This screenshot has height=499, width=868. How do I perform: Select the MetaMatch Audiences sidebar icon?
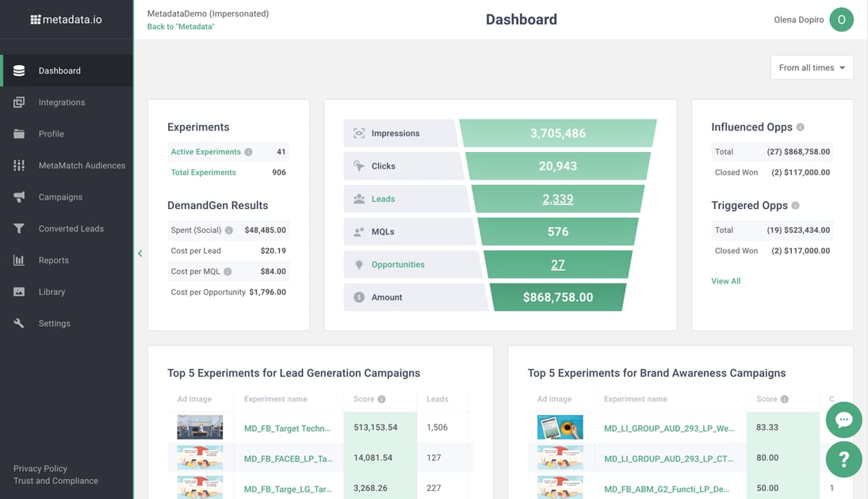point(18,165)
